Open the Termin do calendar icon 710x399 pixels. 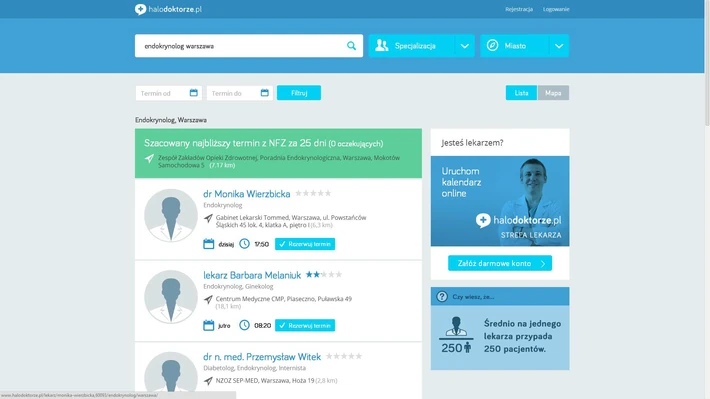pyautogui.click(x=265, y=93)
